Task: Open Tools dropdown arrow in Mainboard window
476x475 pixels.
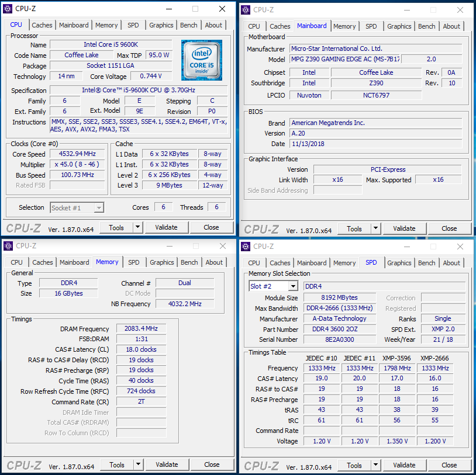Action: 376,228
